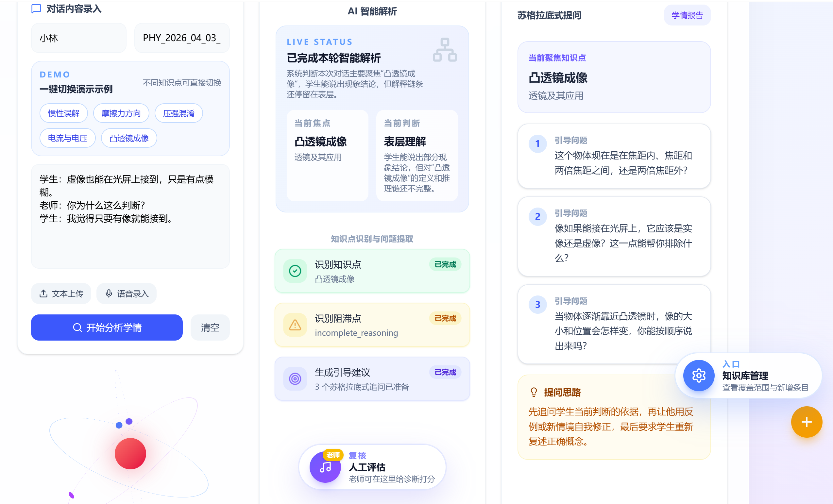The width and height of the screenshot is (833, 504).
Task: Click the network diagram icon in LIVE STATUS card
Action: (x=445, y=50)
